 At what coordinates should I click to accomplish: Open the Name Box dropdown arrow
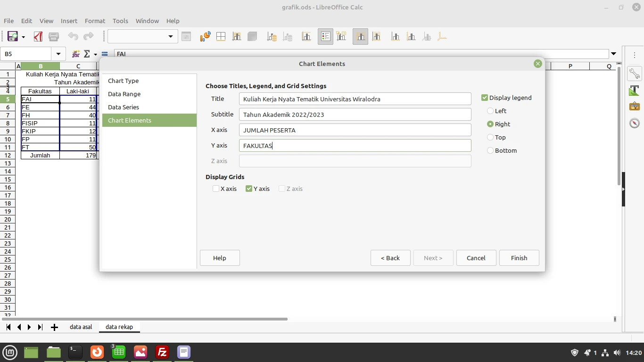(58, 54)
